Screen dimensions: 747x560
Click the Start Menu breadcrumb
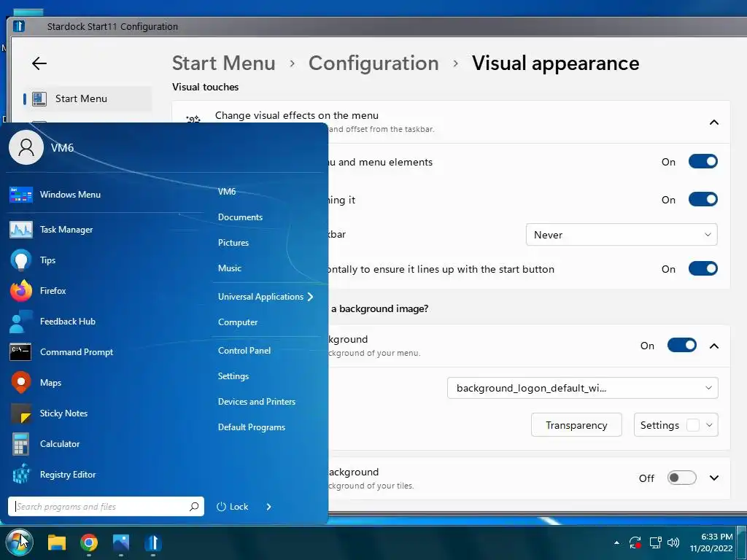[223, 63]
